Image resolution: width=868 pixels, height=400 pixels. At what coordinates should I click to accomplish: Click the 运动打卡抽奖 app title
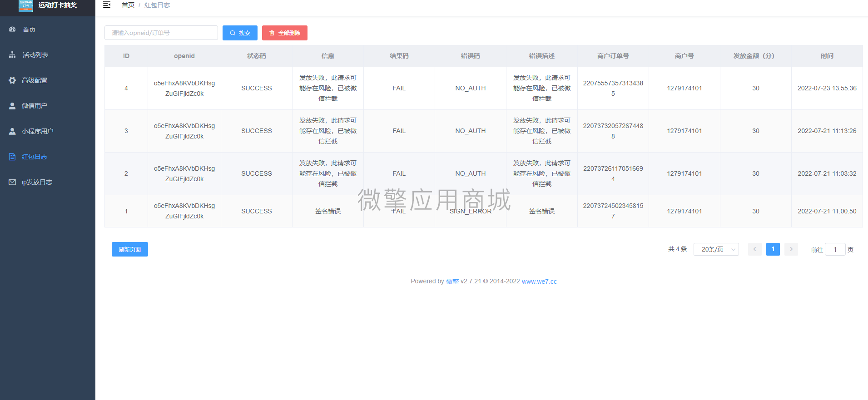tap(58, 5)
